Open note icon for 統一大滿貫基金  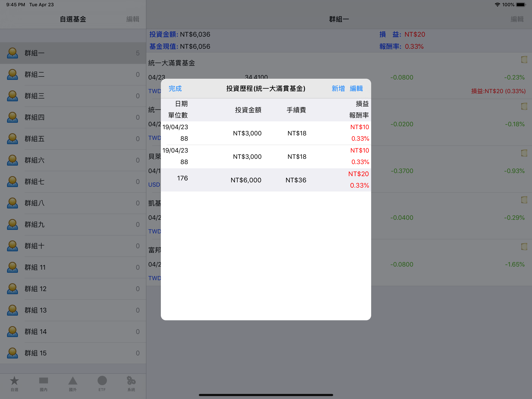524,59
